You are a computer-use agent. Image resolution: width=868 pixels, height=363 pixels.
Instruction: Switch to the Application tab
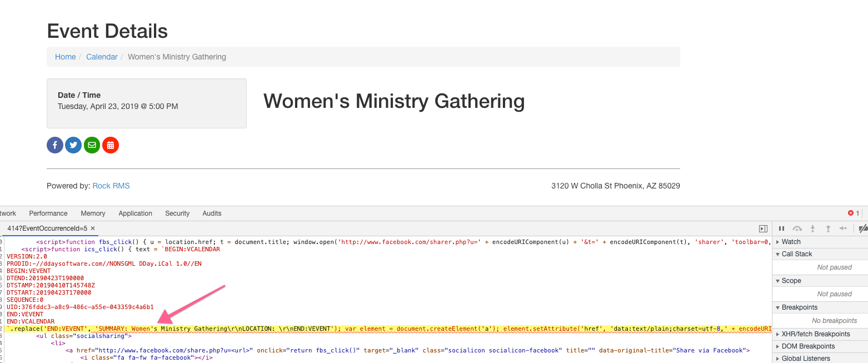point(135,213)
